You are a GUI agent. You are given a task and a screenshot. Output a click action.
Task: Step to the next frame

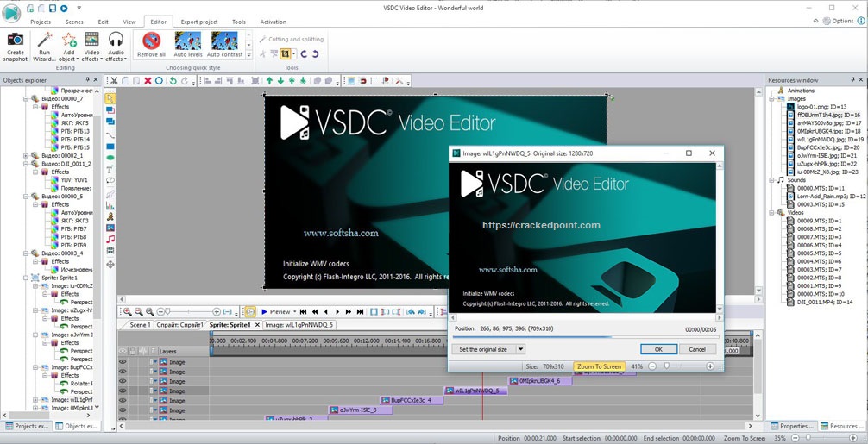click(337, 312)
